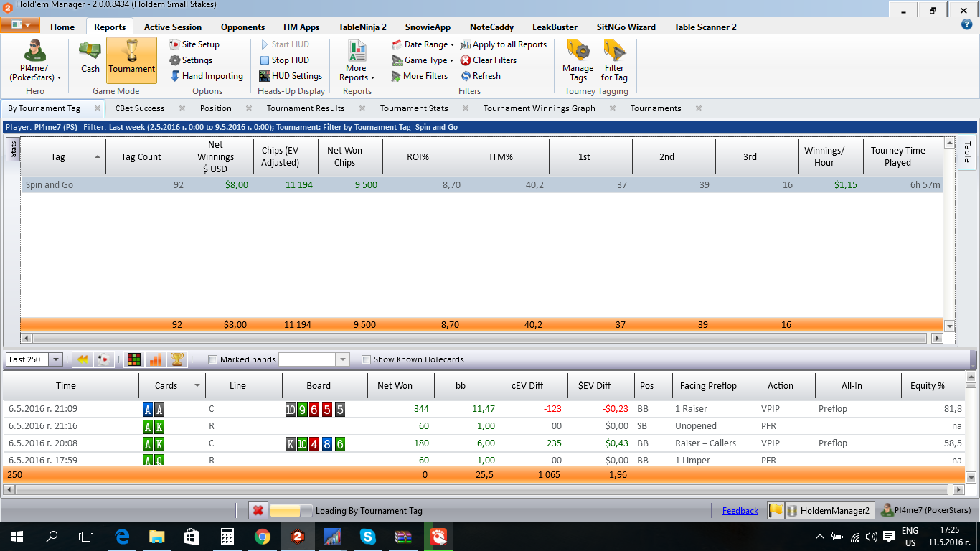Image resolution: width=980 pixels, height=551 pixels.
Task: Open help question mark icon
Action: (x=966, y=24)
